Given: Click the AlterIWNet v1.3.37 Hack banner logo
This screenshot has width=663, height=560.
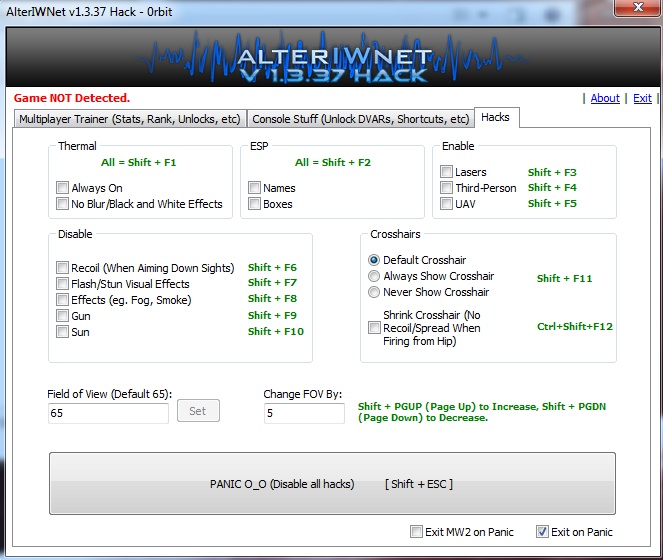Looking at the screenshot, I should pos(333,58).
